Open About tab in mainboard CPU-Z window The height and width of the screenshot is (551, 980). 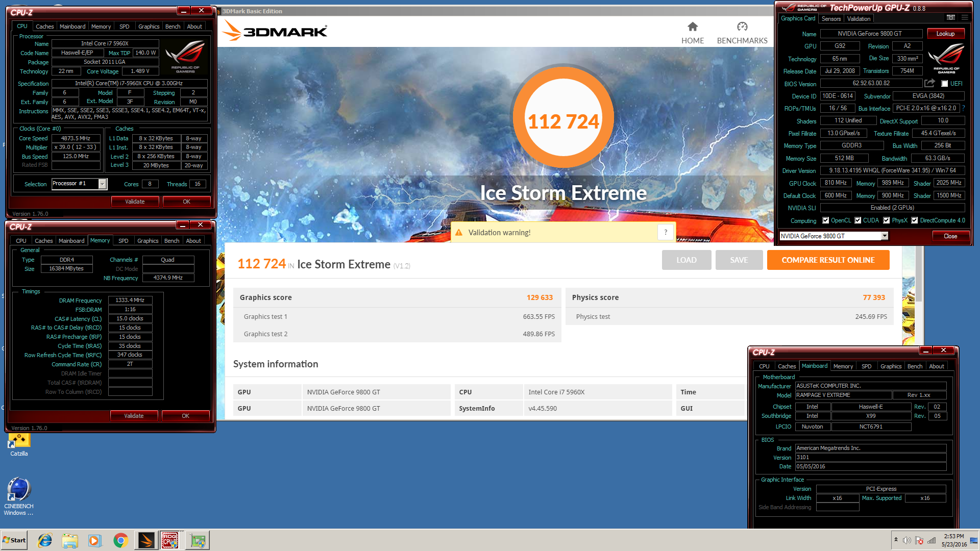point(936,366)
